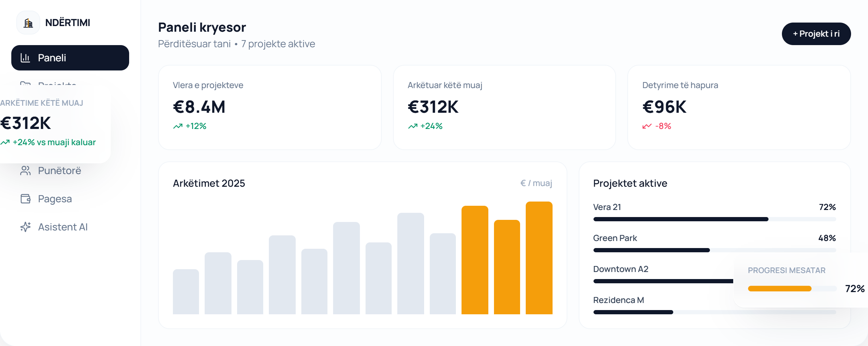
Task: Click the 48% value for Green Park
Action: (827, 238)
